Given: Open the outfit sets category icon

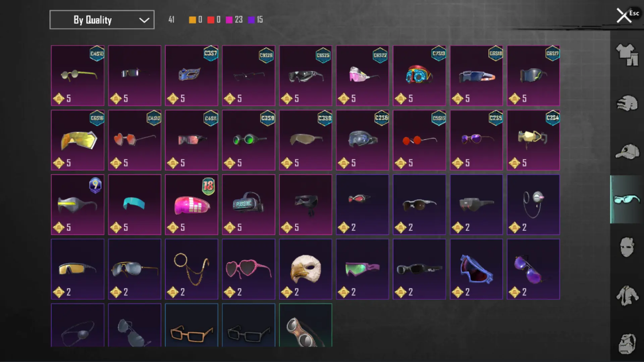Looking at the screenshot, I should (x=627, y=55).
